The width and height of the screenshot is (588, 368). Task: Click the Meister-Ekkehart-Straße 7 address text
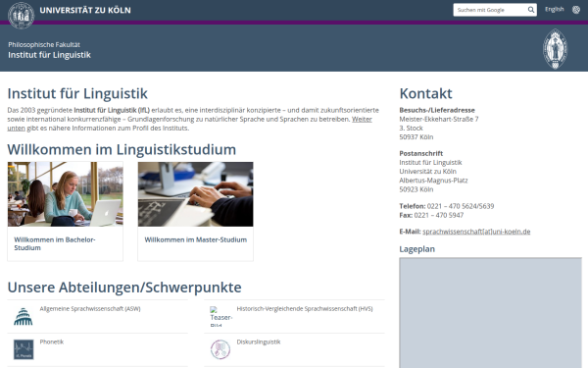(x=439, y=119)
